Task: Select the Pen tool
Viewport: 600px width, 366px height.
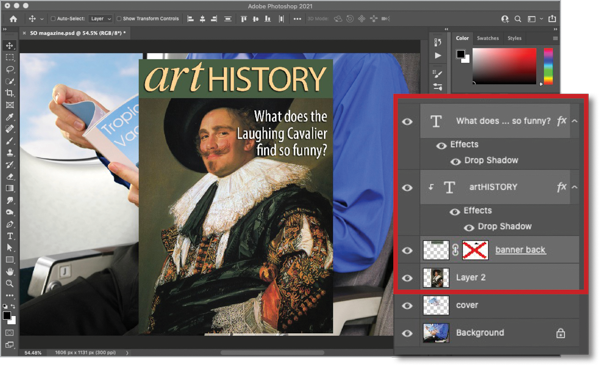Action: (x=10, y=224)
